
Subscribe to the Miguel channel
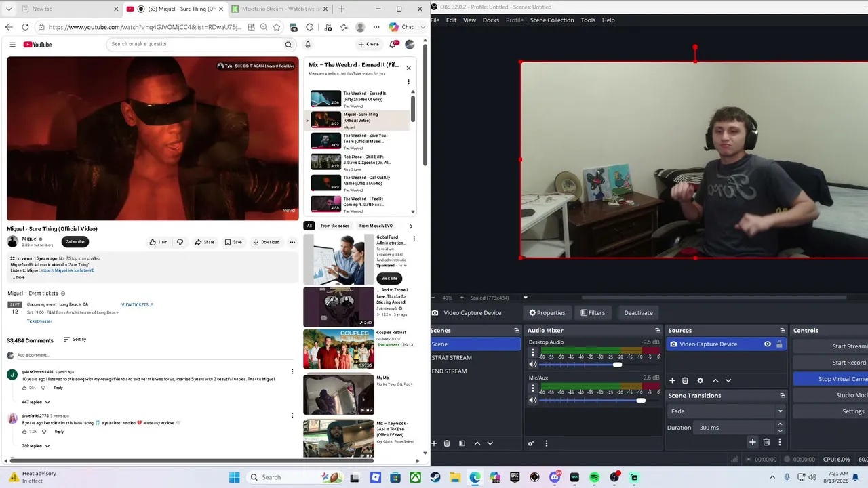[75, 242]
